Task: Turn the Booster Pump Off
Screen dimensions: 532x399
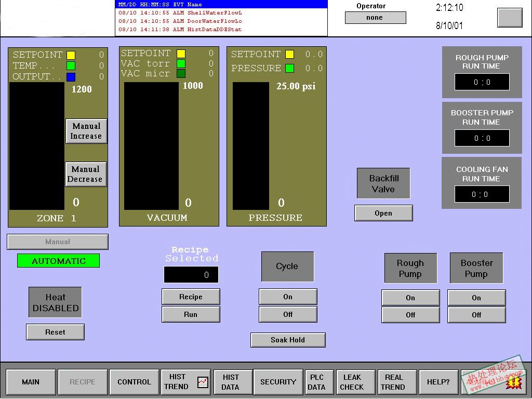Action: [477, 315]
